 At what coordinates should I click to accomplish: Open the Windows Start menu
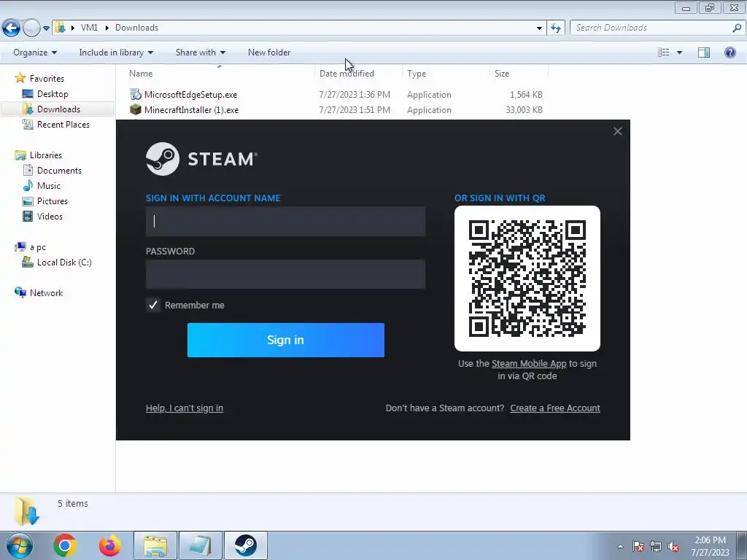coord(20,545)
